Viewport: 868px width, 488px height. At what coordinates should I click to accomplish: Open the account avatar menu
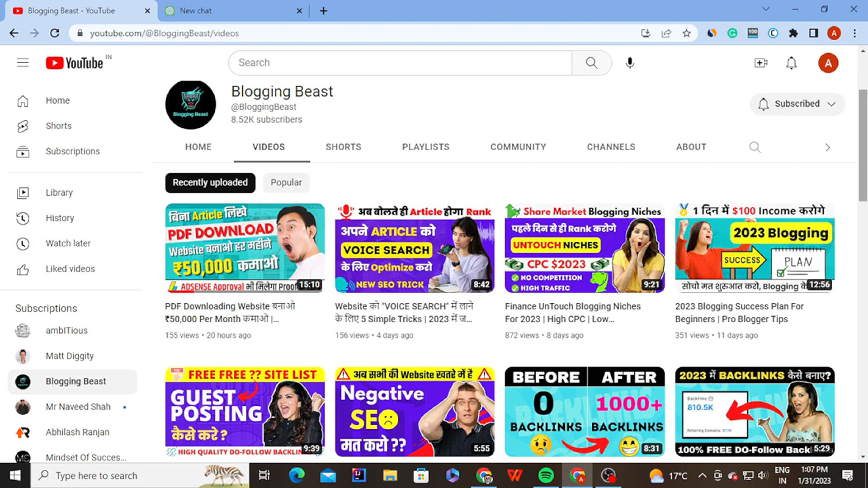[828, 63]
